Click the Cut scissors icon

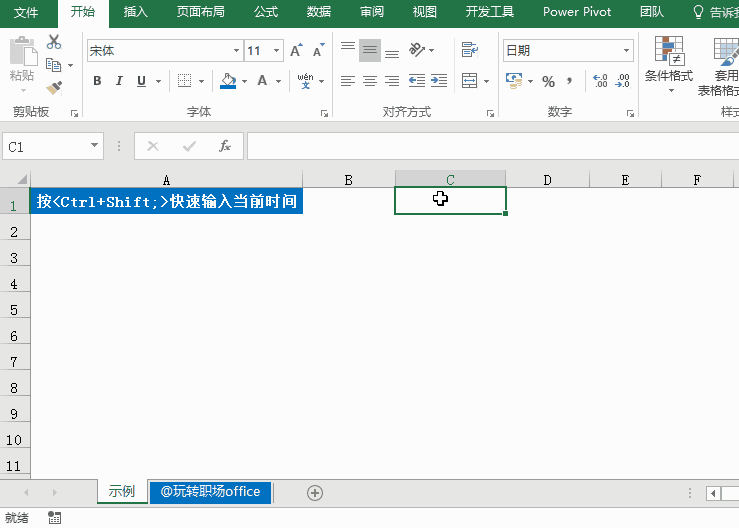point(54,42)
